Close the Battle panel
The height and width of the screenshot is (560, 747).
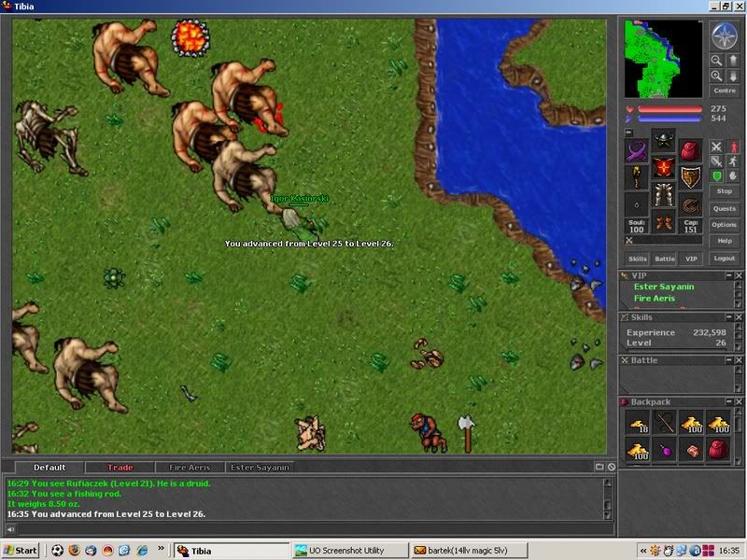coord(739,360)
